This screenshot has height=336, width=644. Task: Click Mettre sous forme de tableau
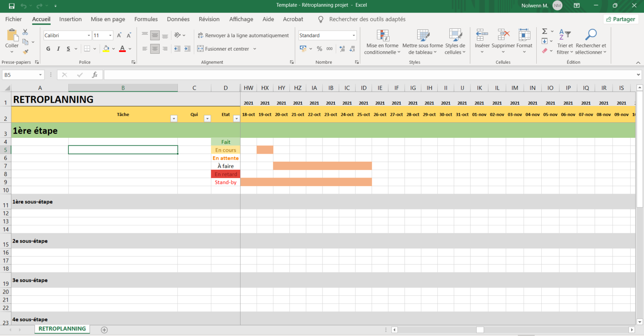pos(422,41)
